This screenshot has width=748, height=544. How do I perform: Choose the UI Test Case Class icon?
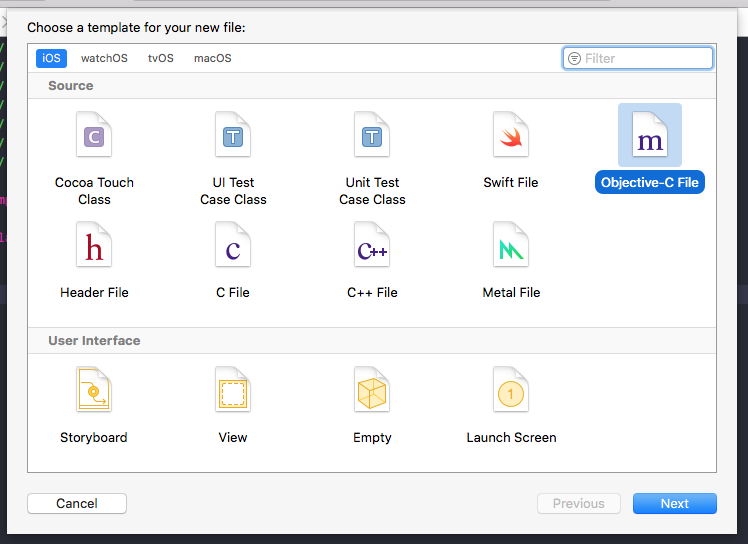click(233, 135)
